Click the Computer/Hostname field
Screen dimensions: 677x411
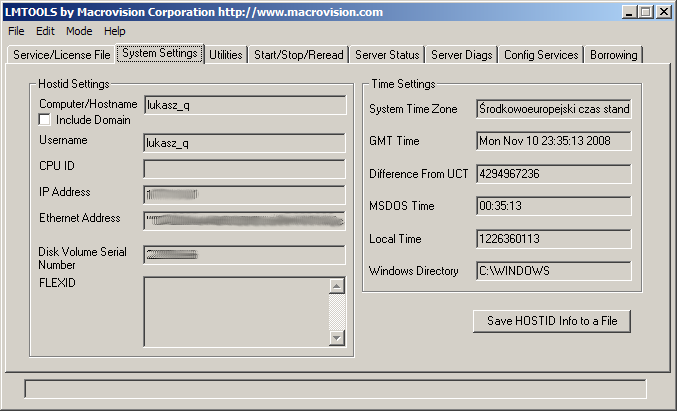tap(245, 105)
